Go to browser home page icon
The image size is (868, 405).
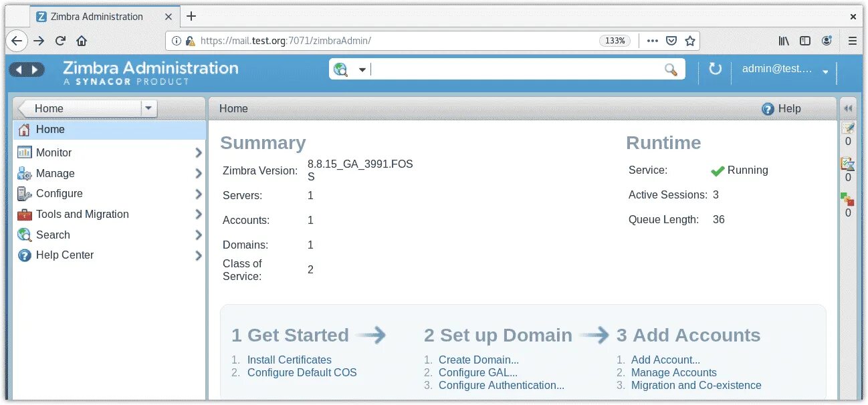82,41
